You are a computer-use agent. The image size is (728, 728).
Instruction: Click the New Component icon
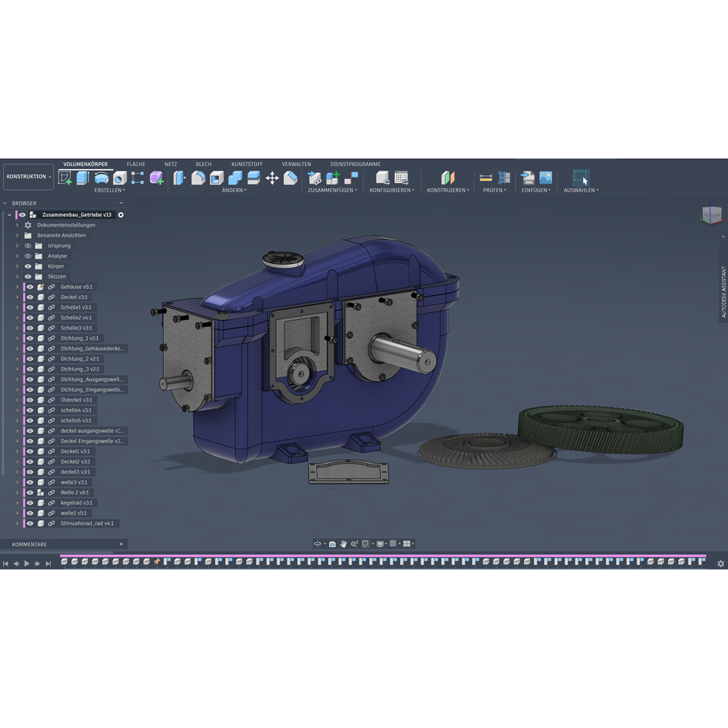(333, 177)
